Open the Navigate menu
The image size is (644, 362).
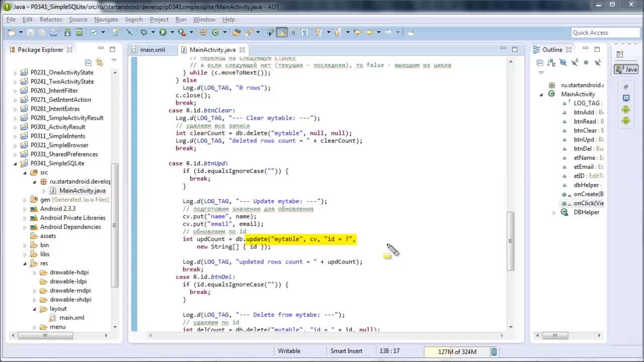click(106, 20)
